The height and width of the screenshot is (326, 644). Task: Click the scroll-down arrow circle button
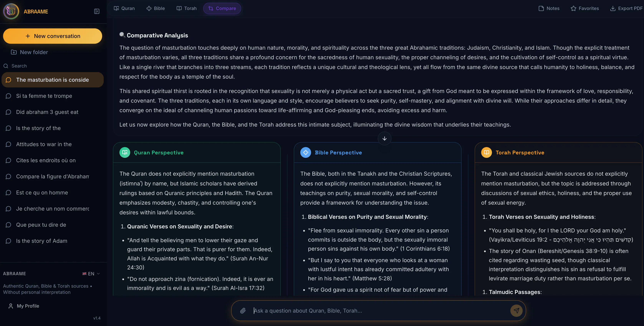click(385, 138)
